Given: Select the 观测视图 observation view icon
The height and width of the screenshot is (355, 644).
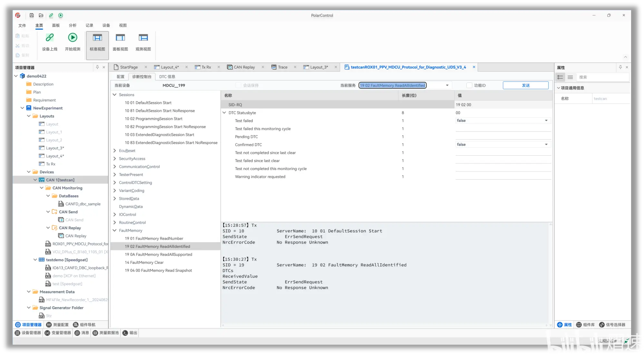Looking at the screenshot, I should (143, 38).
